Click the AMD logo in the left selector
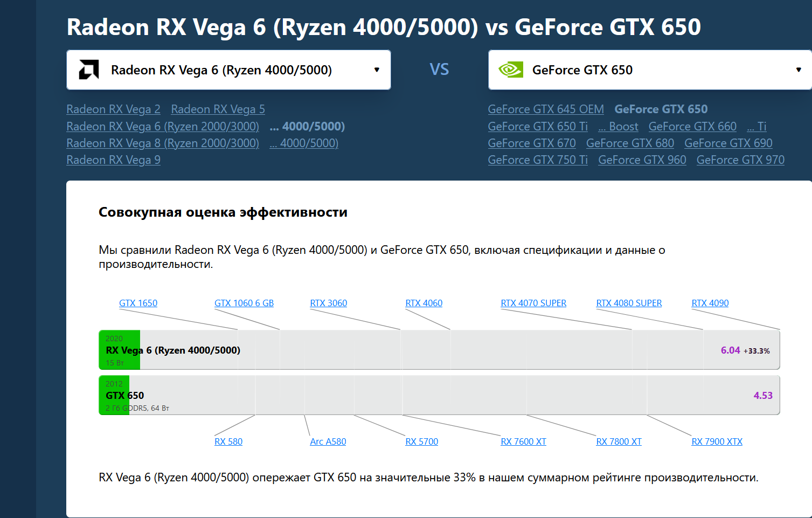Image resolution: width=812 pixels, height=518 pixels. click(x=89, y=70)
